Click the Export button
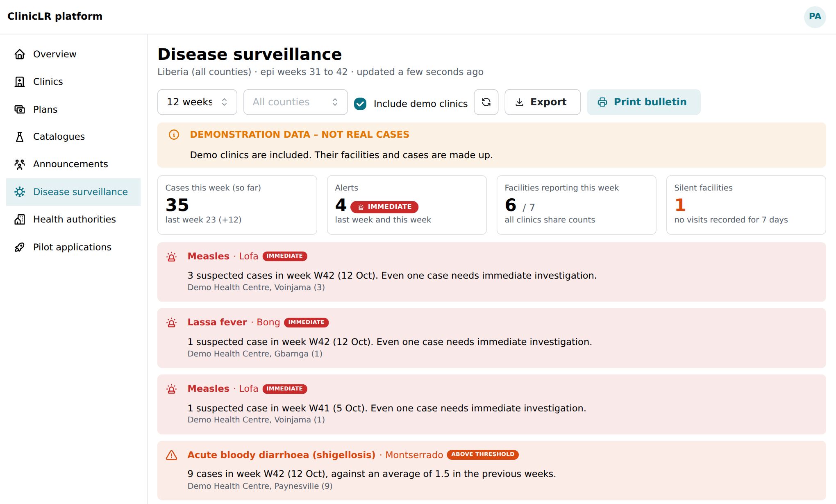 [543, 102]
